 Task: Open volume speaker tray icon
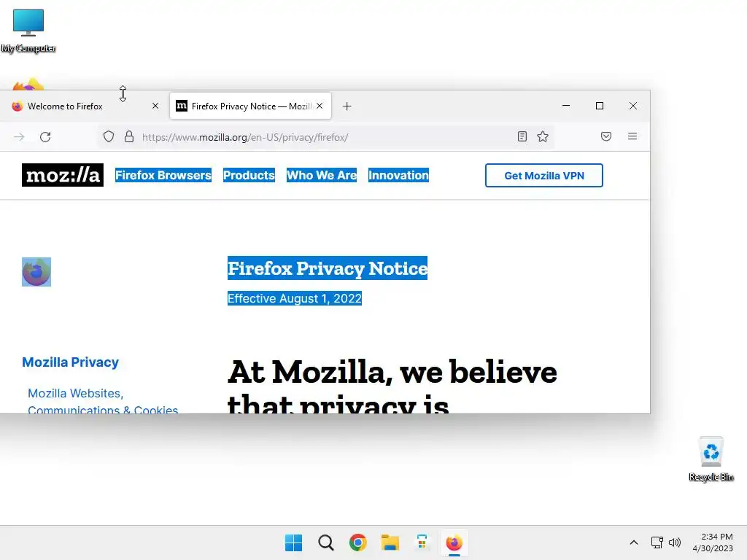tap(675, 542)
